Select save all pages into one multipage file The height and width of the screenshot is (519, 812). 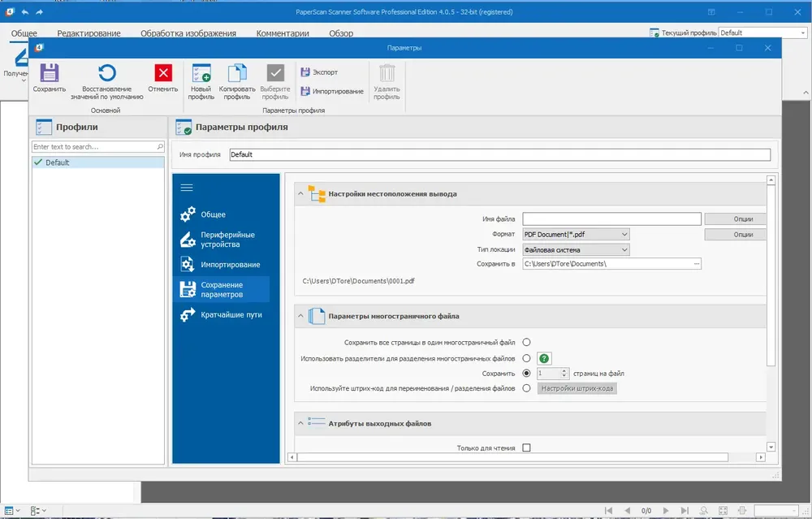(526, 342)
